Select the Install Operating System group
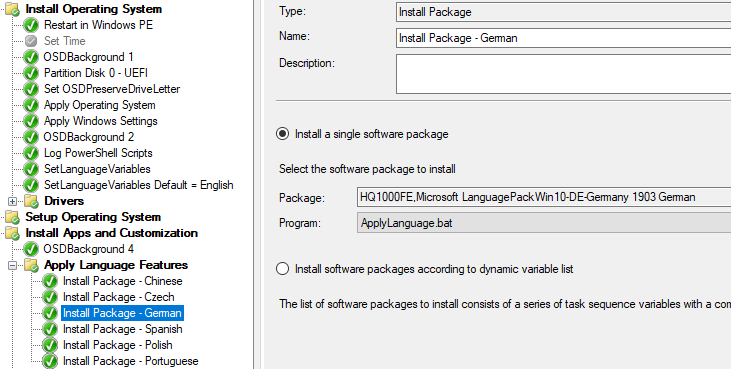Viewport: 731px width, 369px height. pyautogui.click(x=94, y=9)
